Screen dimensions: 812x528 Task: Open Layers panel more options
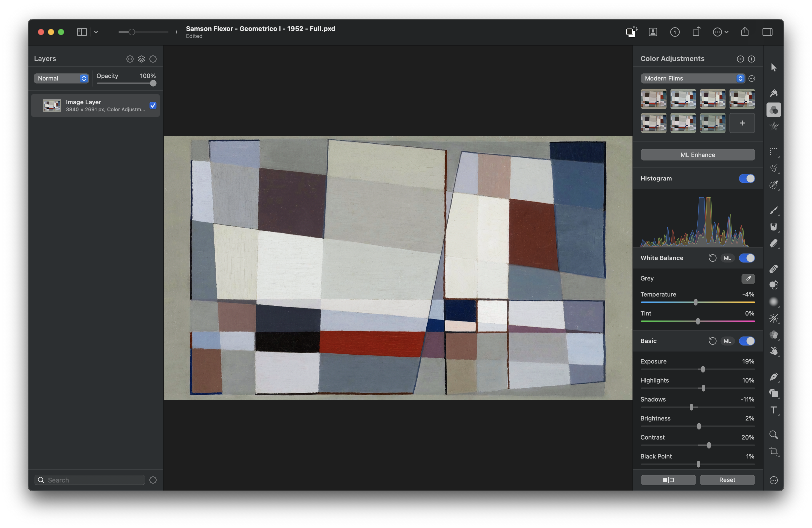[130, 59]
